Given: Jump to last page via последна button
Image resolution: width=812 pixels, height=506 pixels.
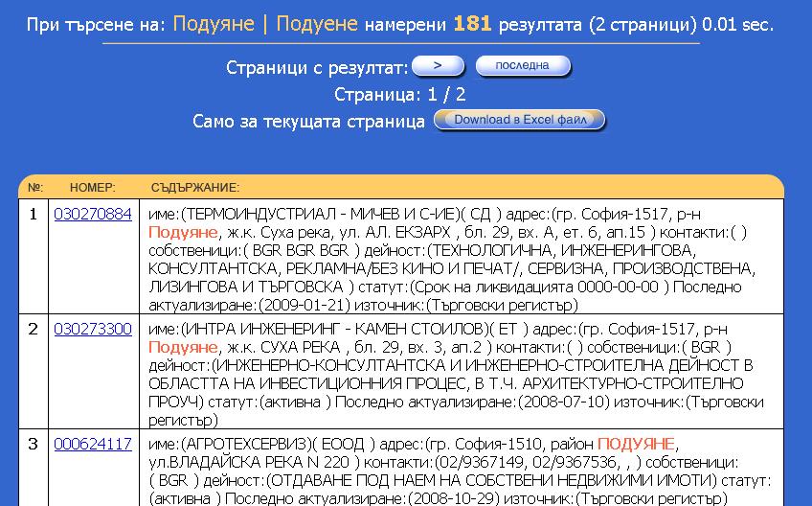Looking at the screenshot, I should (523, 66).
